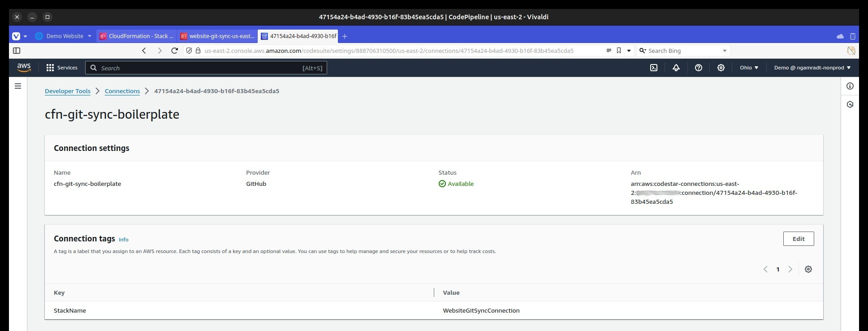
Task: Open the AWS notifications bell
Action: (x=676, y=68)
